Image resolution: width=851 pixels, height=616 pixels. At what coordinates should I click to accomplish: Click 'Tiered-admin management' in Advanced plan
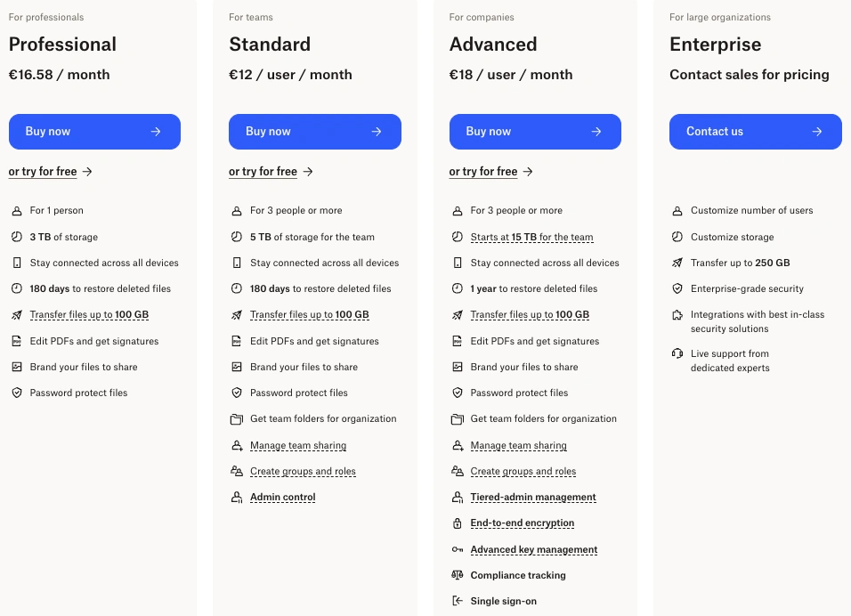pos(533,498)
